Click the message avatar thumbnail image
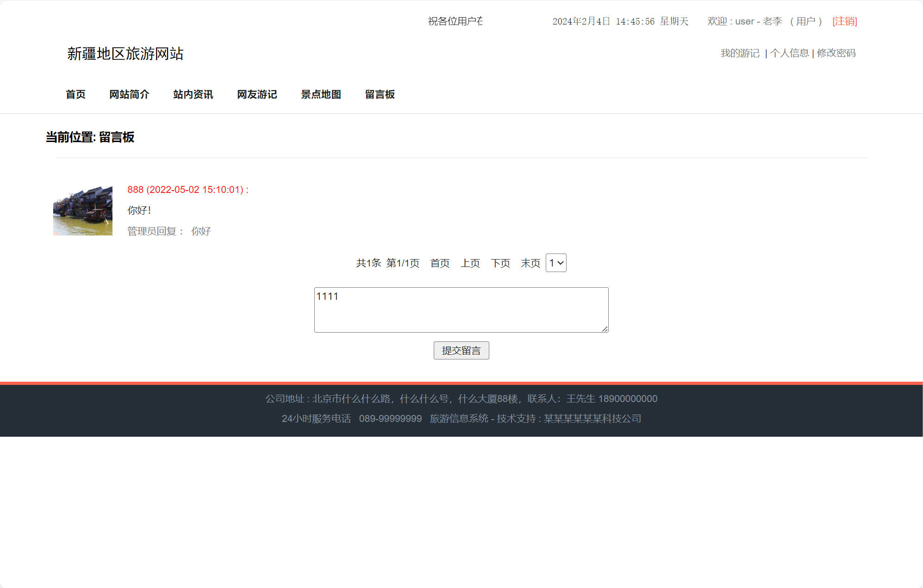923x588 pixels. [83, 210]
